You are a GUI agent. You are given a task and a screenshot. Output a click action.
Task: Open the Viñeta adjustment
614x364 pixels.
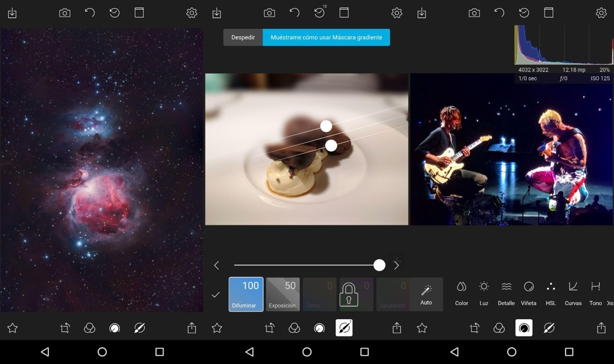528,292
